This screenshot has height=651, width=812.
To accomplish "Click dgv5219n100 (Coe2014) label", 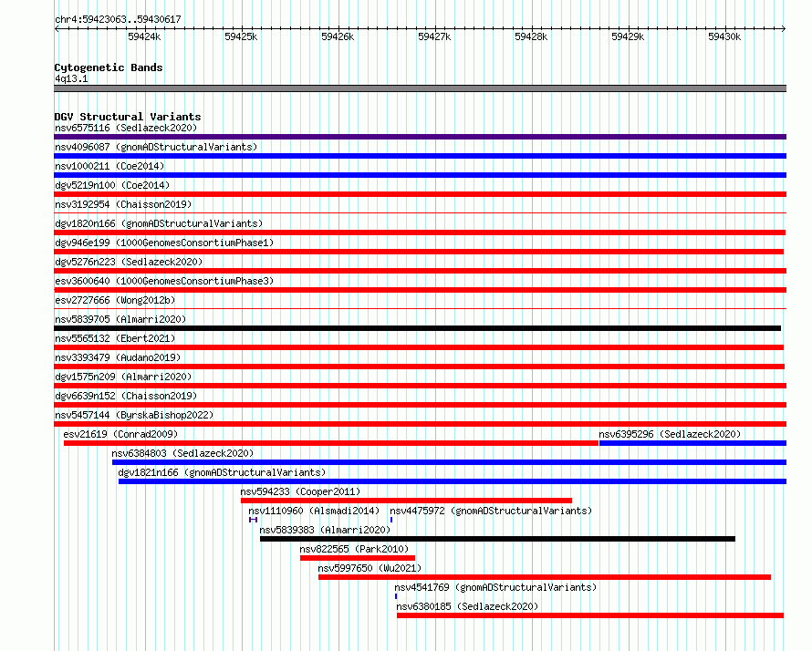I will point(112,185).
